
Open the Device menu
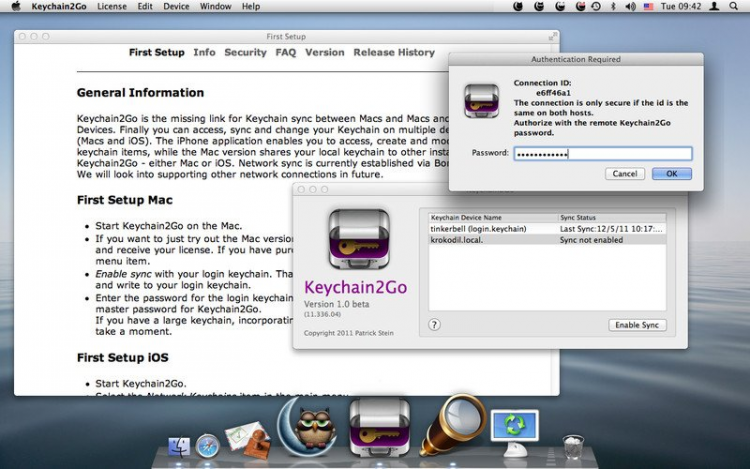(x=176, y=6)
